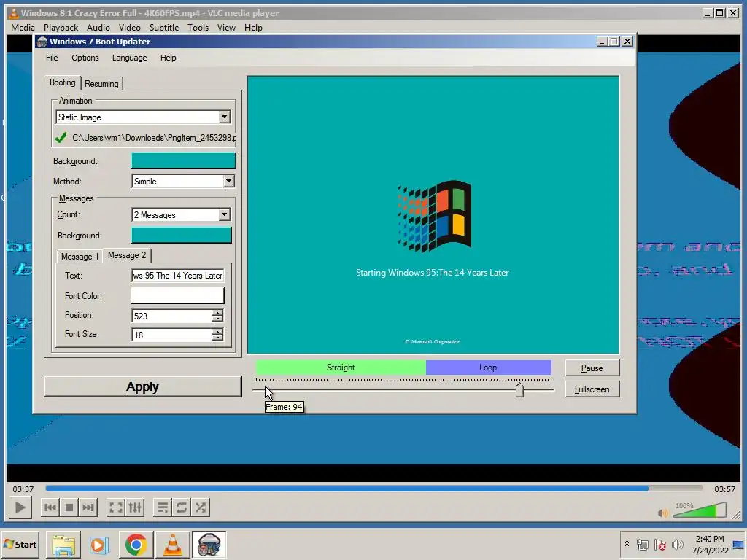Screen dimensions: 747x560
Task: Toggle VLC fullscreen video icon
Action: 116,507
